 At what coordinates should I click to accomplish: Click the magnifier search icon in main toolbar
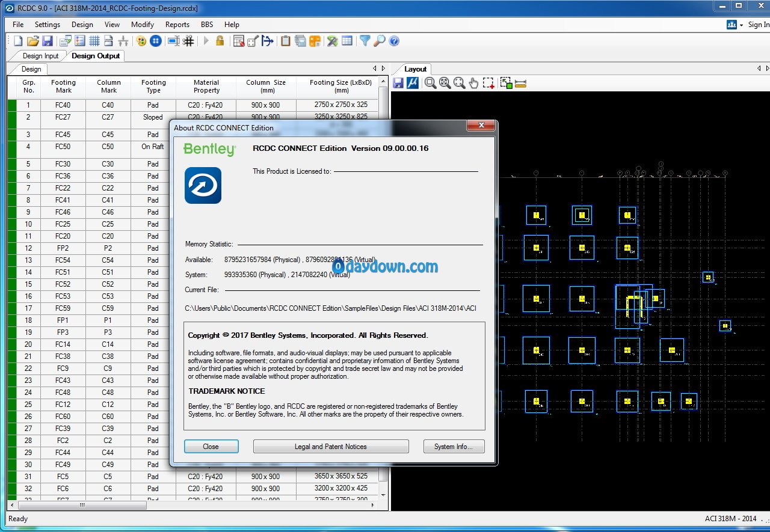[x=379, y=41]
